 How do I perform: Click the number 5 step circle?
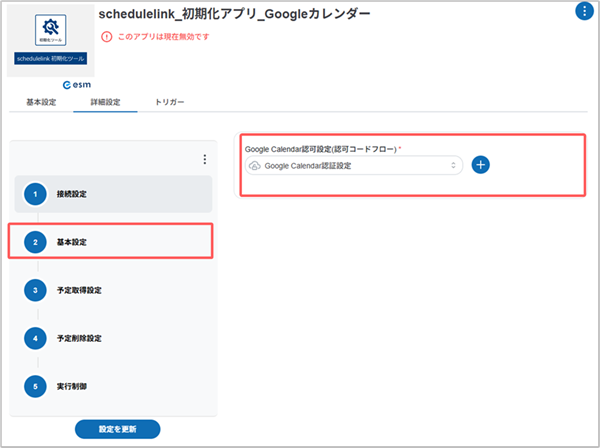click(36, 386)
